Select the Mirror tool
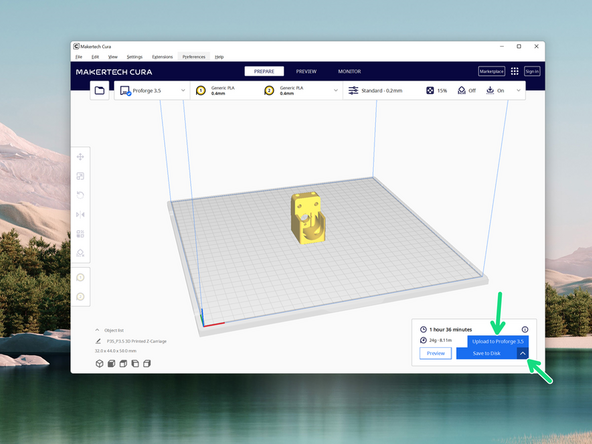The image size is (592, 444). [80, 214]
